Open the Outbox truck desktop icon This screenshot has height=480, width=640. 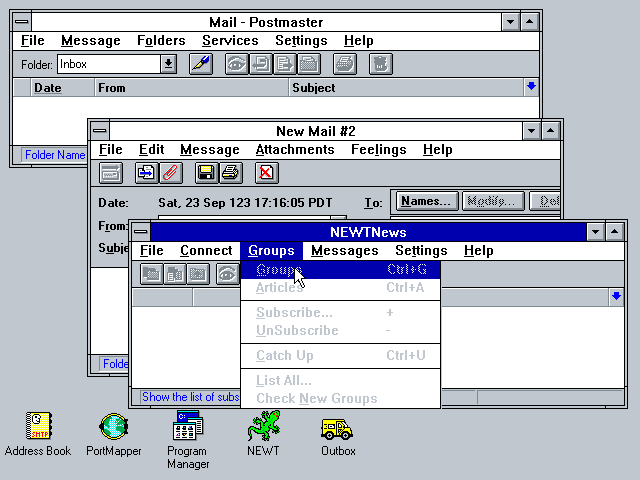338,437
